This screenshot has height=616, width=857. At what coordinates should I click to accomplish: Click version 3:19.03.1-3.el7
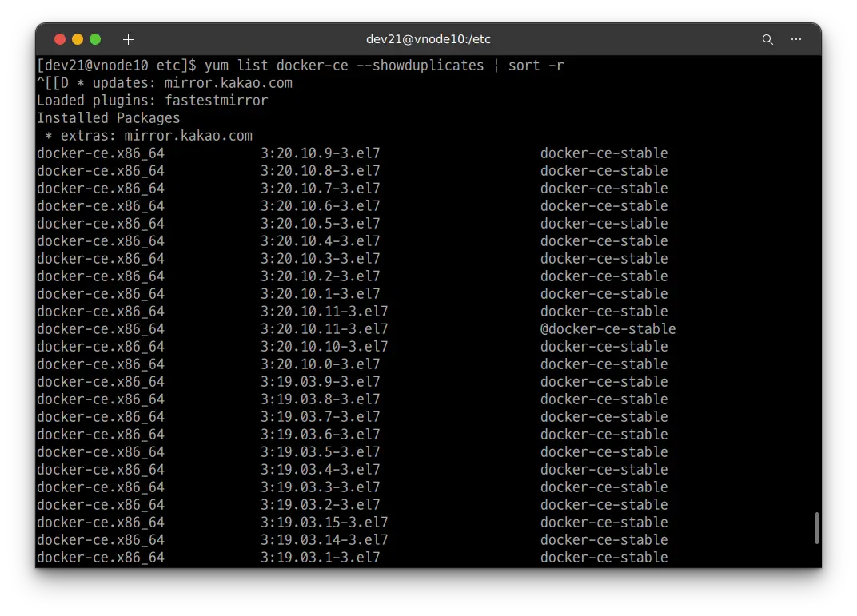(320, 557)
